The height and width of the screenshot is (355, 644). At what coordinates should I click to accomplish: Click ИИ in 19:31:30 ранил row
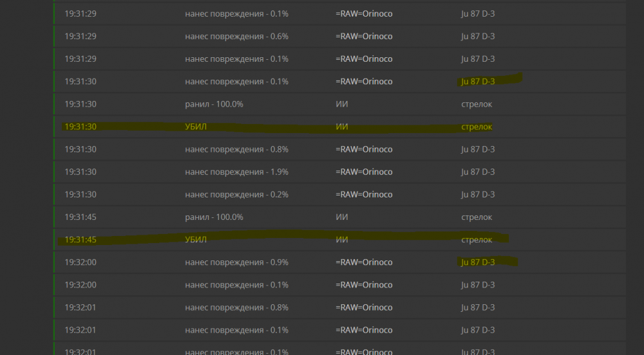[342, 104]
